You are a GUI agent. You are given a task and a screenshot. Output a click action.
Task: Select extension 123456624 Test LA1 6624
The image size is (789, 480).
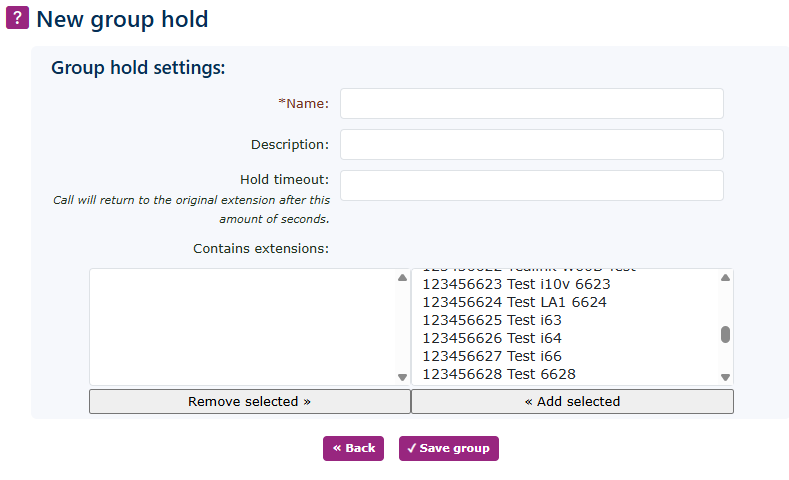tap(514, 302)
